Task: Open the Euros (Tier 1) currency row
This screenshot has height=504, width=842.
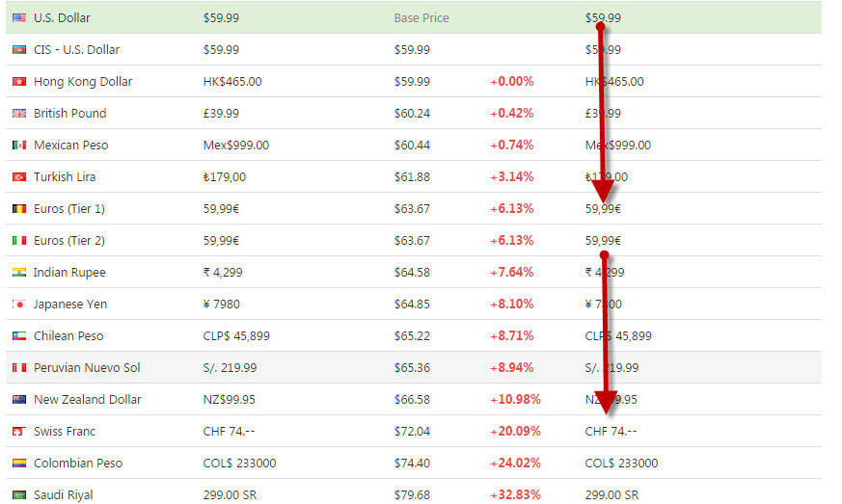Action: (68, 209)
